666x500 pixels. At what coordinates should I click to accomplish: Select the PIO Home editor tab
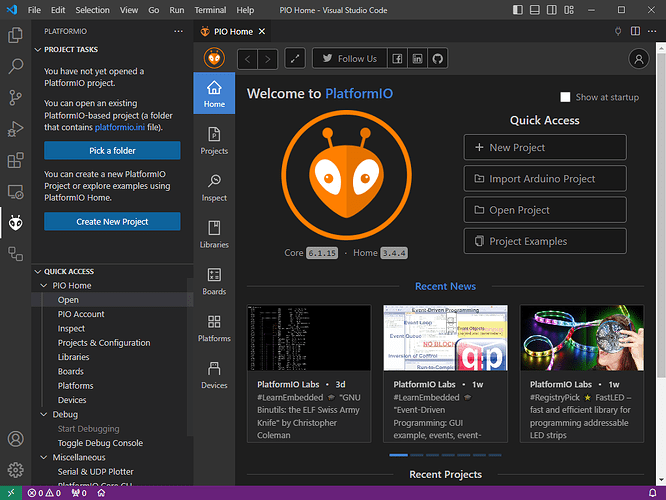pos(233,31)
